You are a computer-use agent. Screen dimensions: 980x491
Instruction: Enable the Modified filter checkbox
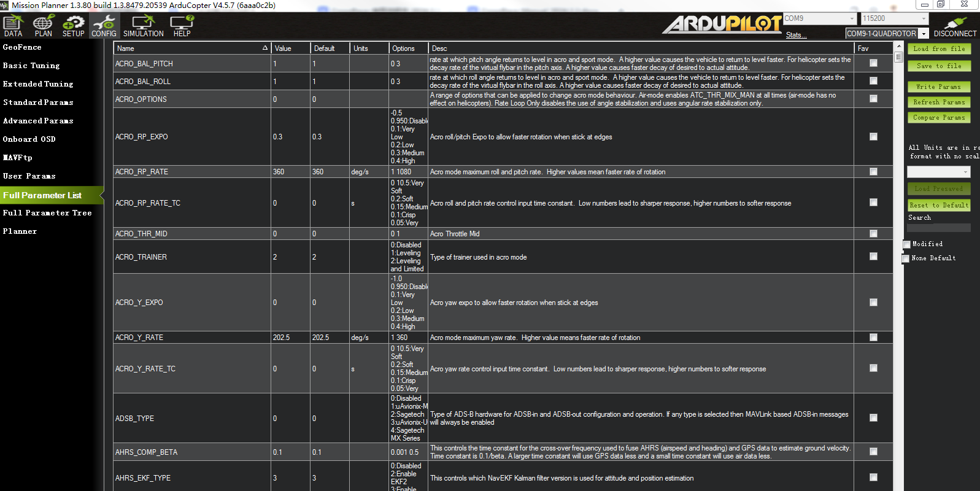tap(906, 244)
